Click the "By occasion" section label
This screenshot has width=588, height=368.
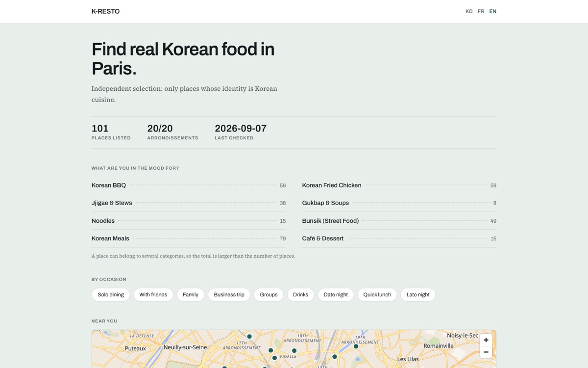tap(109, 279)
